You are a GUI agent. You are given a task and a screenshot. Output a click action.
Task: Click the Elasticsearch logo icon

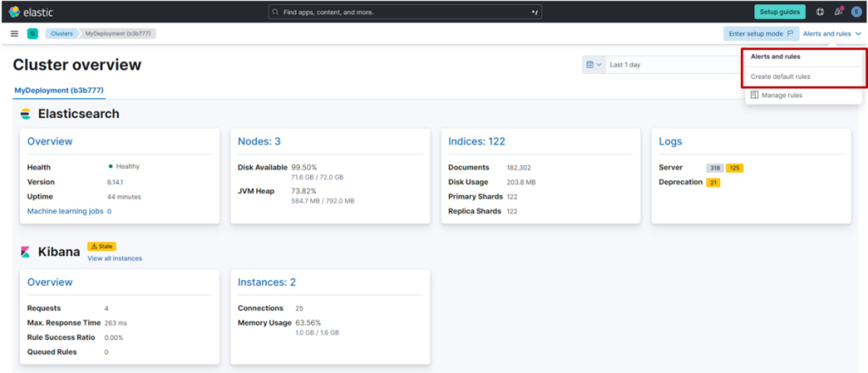point(25,114)
